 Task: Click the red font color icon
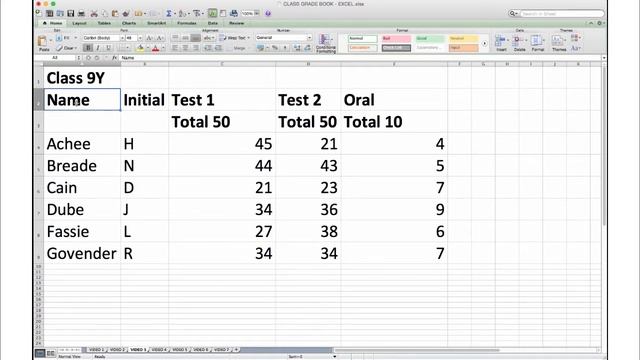pos(156,48)
